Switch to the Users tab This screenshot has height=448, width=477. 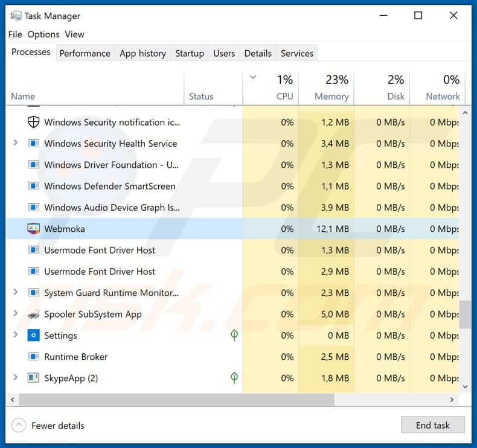pos(224,53)
